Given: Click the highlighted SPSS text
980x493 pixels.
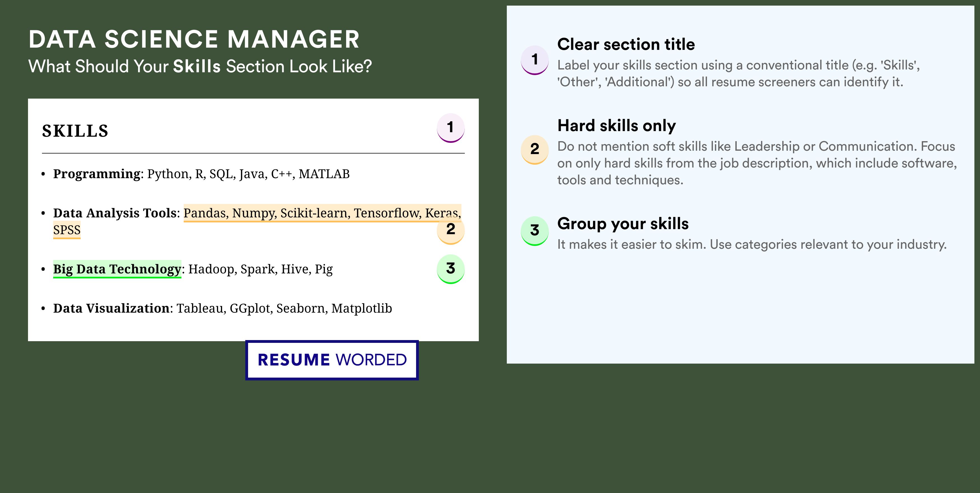Looking at the screenshot, I should pyautogui.click(x=67, y=230).
